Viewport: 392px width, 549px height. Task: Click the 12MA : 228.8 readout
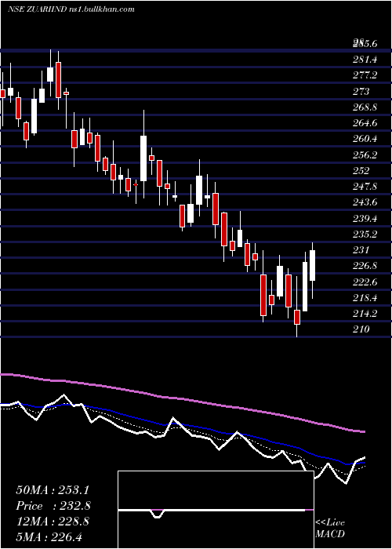tap(53, 522)
